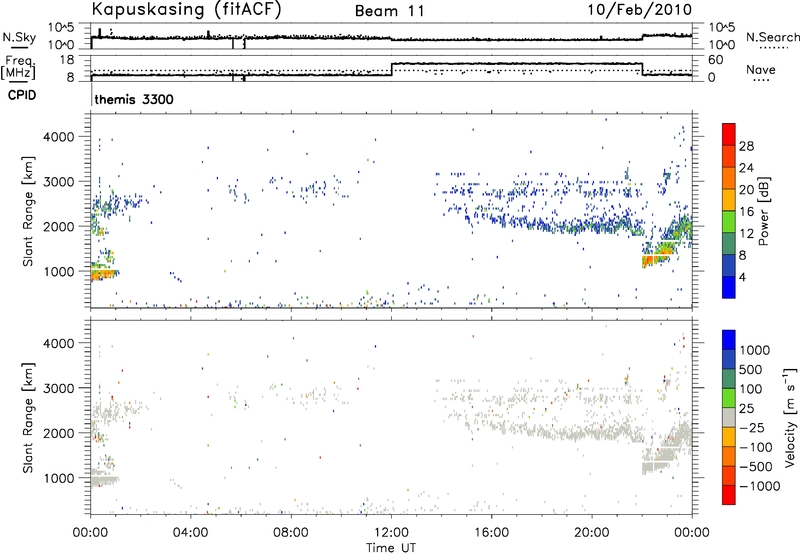The height and width of the screenshot is (554, 800).
Task: Click the "12:00" time tick label
Action: click(391, 533)
